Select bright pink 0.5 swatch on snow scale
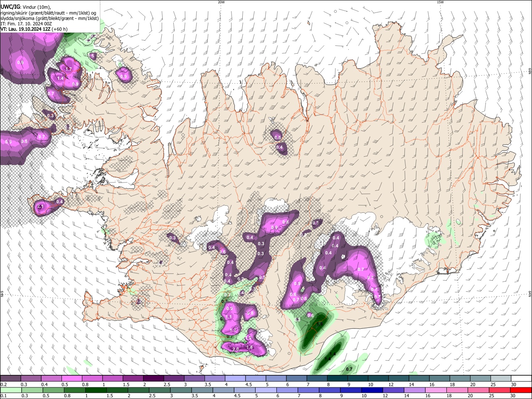This screenshot has height=399, width=532. pyautogui.click(x=71, y=378)
